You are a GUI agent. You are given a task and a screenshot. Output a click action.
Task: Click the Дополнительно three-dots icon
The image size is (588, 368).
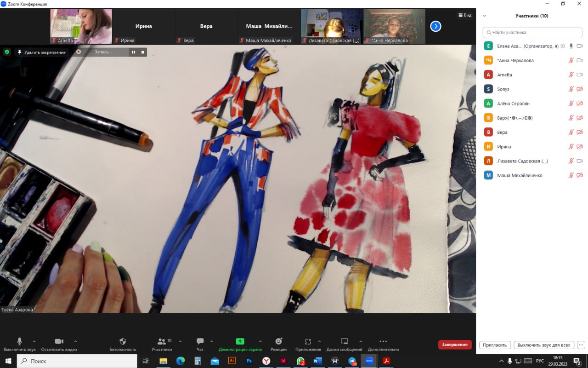pyautogui.click(x=383, y=342)
